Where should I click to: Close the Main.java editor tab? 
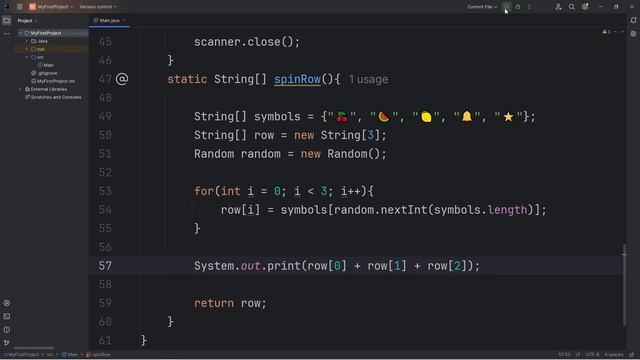124,20
